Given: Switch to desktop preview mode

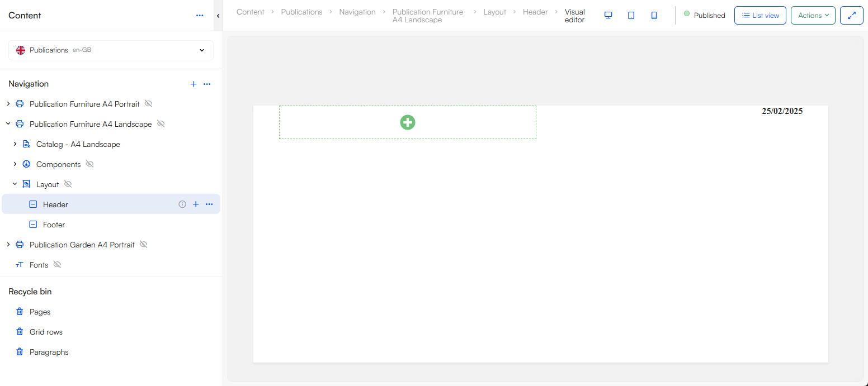Looking at the screenshot, I should [608, 15].
